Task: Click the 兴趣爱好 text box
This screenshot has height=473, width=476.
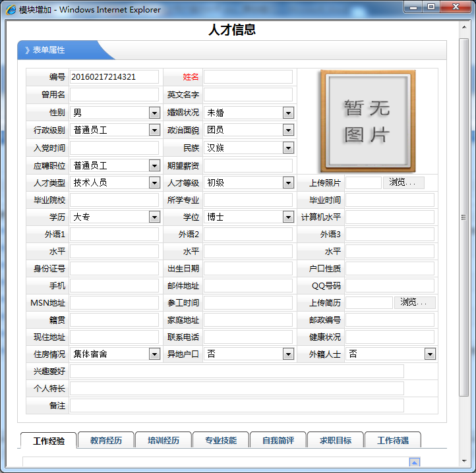Action: [x=237, y=371]
